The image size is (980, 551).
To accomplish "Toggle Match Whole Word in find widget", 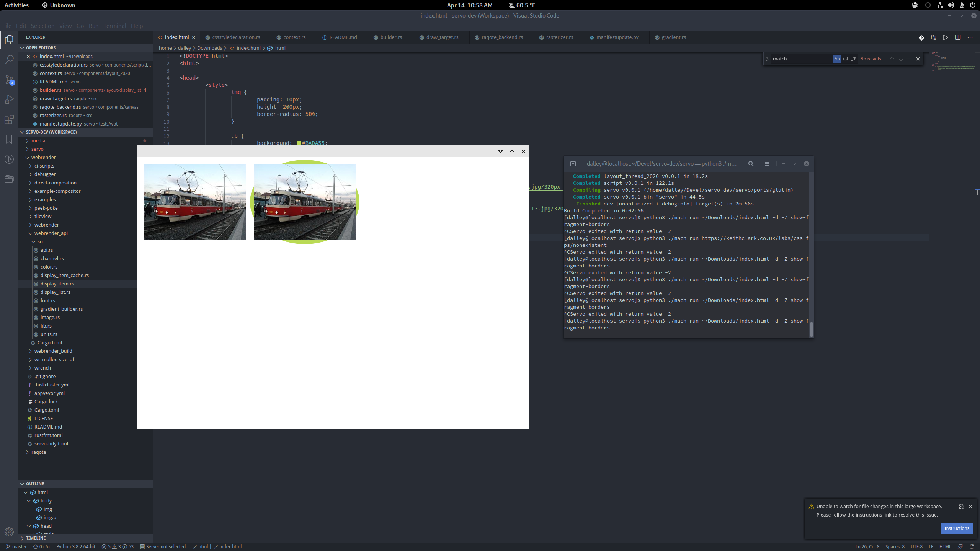I will pos(845,59).
